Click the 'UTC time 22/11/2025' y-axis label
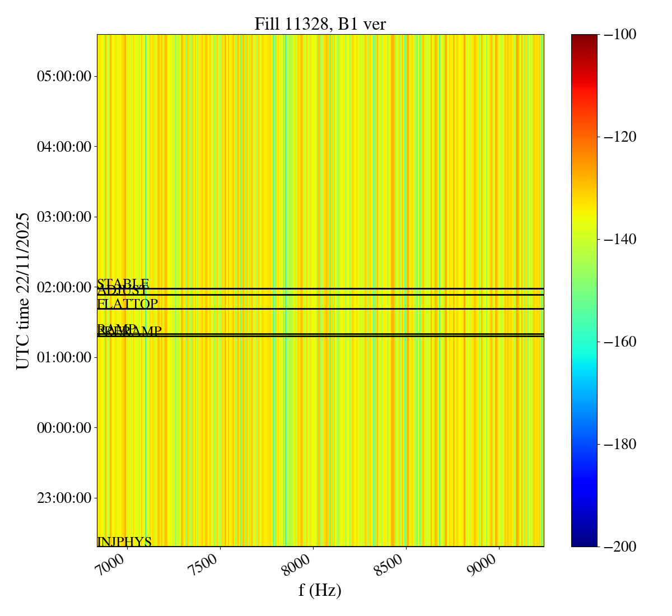 click(22, 291)
